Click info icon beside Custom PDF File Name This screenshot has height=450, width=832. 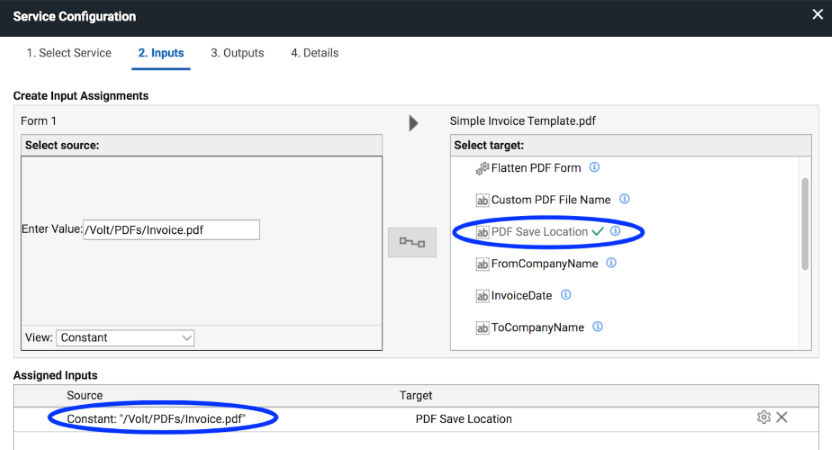[x=625, y=199]
